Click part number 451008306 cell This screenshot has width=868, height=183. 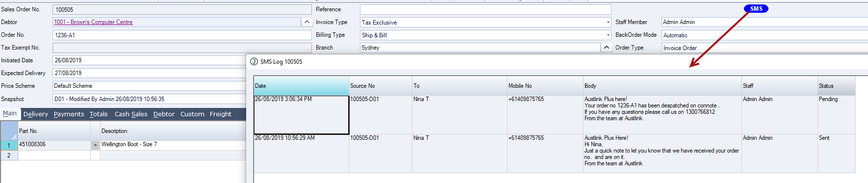point(54,145)
